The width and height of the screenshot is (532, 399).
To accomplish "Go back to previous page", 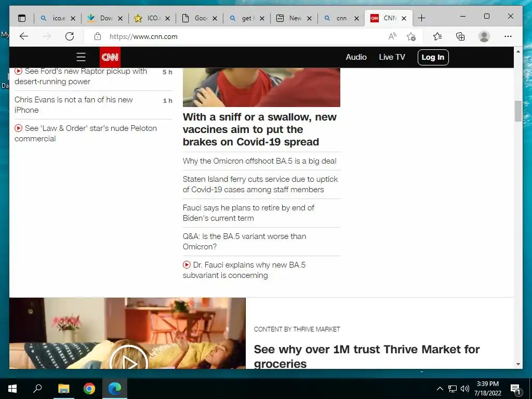I will tap(24, 36).
